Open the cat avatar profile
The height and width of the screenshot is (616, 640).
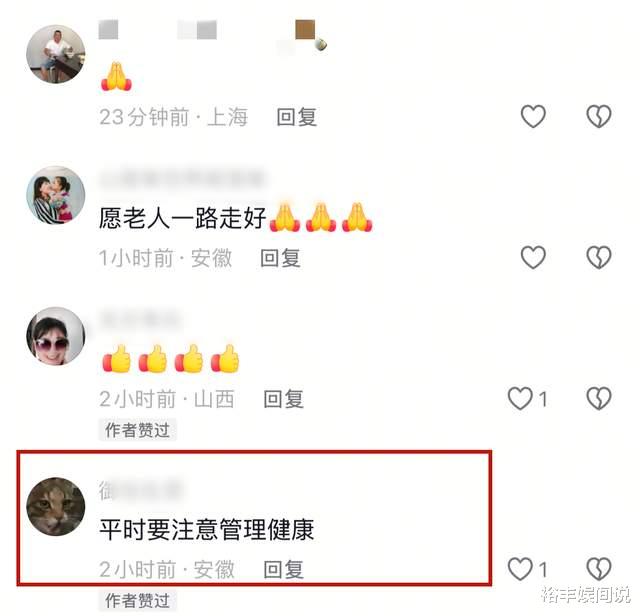(x=56, y=507)
